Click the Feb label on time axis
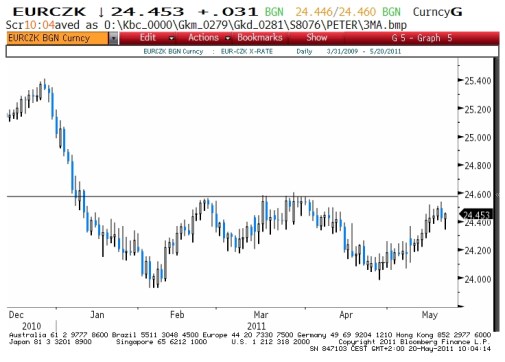 (177, 315)
